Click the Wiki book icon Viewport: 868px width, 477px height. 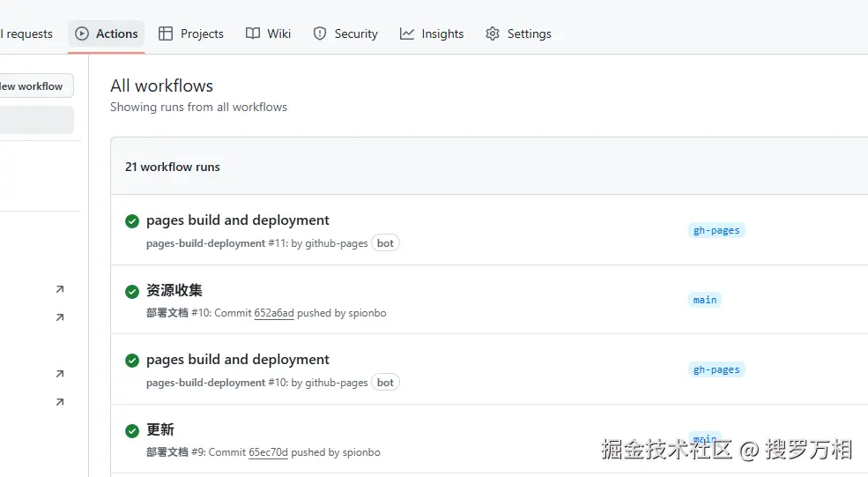(x=253, y=34)
